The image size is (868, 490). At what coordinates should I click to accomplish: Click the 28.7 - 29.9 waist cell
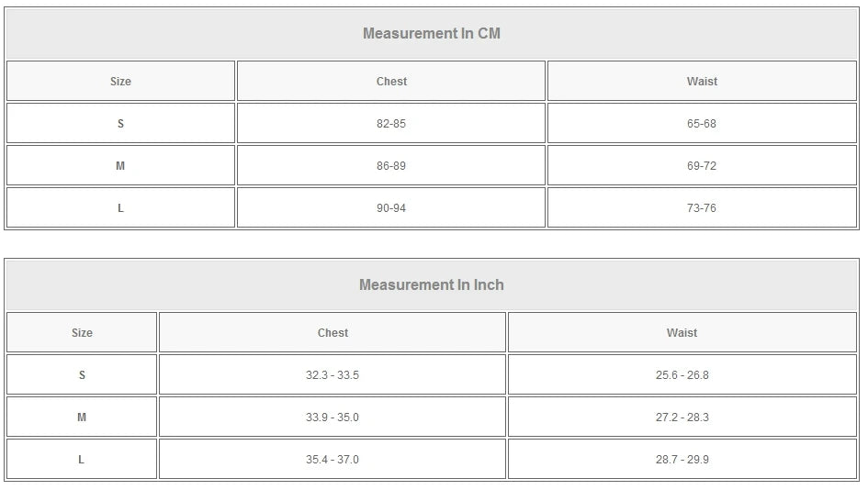coord(682,460)
